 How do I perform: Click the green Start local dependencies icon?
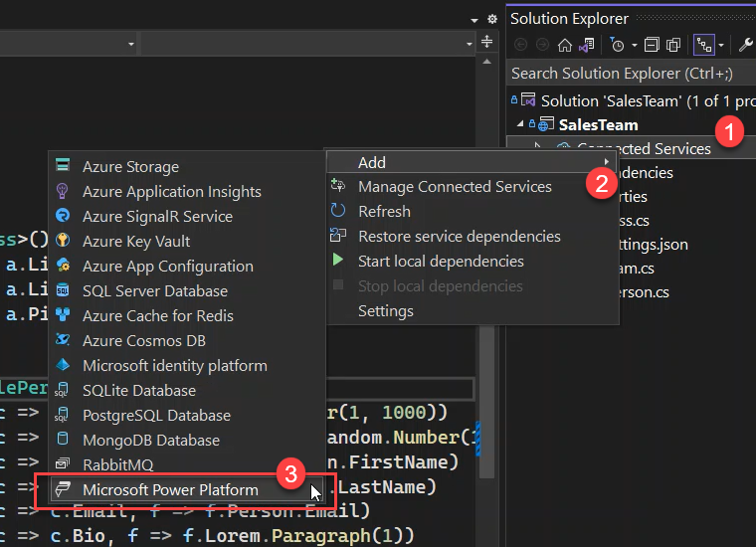[338, 260]
